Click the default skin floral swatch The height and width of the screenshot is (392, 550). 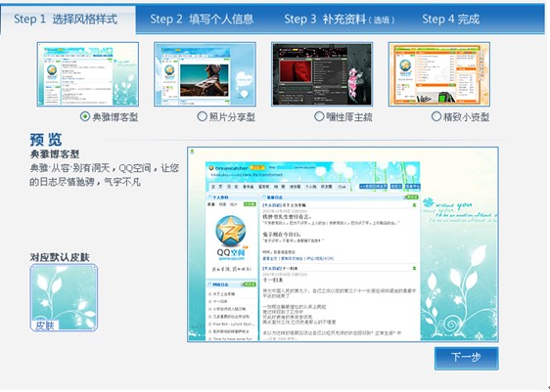tap(64, 298)
